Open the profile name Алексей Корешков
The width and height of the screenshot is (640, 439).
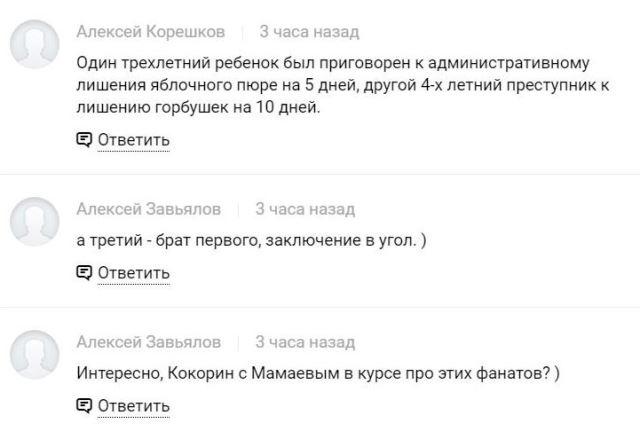(151, 32)
